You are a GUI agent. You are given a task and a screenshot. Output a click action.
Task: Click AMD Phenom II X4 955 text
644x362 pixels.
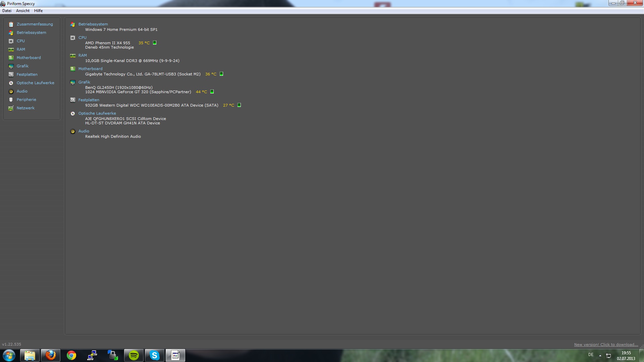coord(108,43)
